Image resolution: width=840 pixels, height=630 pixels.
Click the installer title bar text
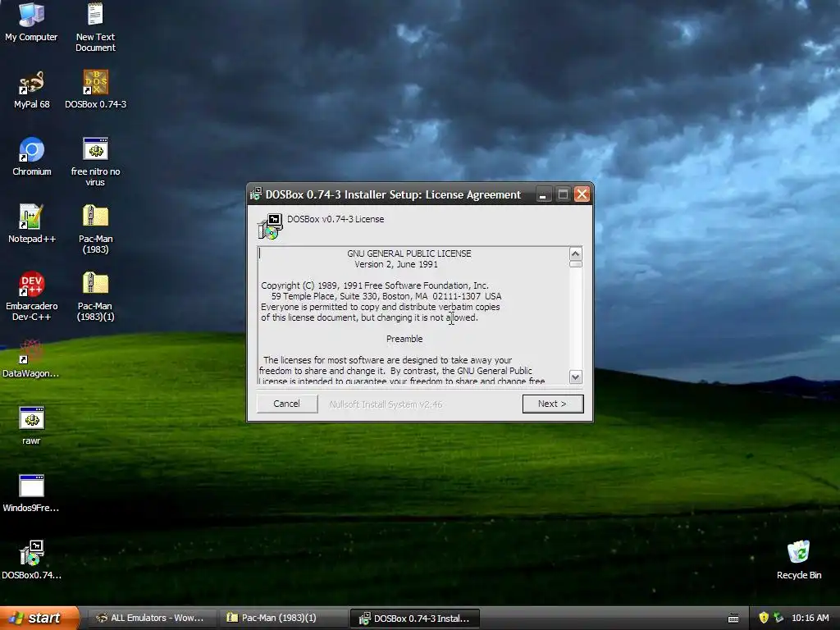click(x=393, y=194)
